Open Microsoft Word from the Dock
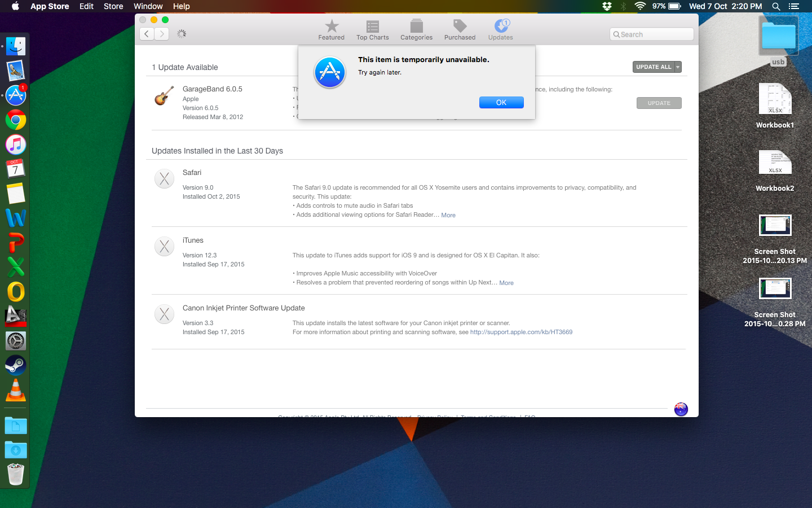The height and width of the screenshot is (508, 812). click(16, 218)
